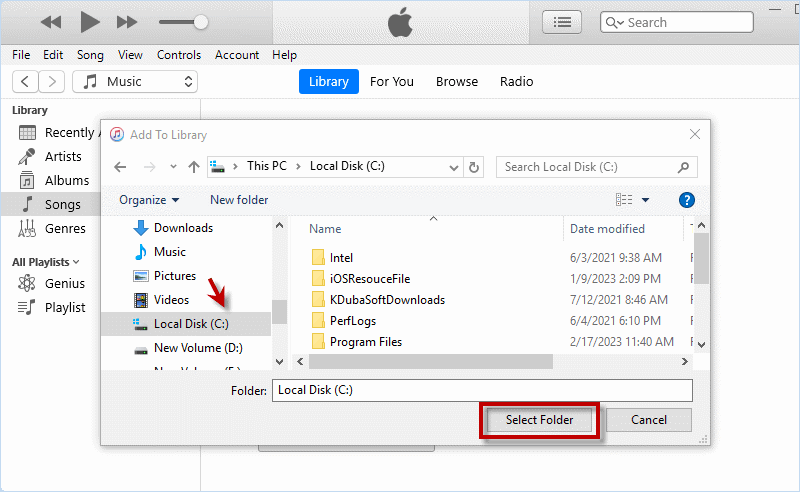Open the Organize dropdown menu
Image resolution: width=800 pixels, height=492 pixels.
point(149,200)
